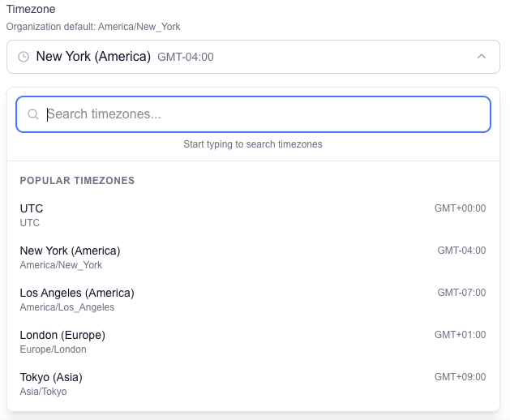The width and height of the screenshot is (510, 420).
Task: Click the 'Organization default: America/New_York' text
Action: pos(93,27)
